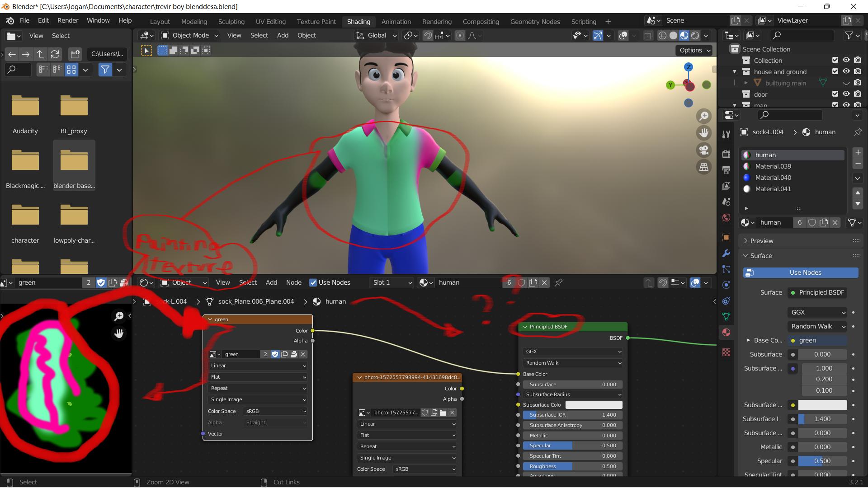Toggle snapping magnet in 3D viewport header
This screenshot has width=868, height=488.
428,36
